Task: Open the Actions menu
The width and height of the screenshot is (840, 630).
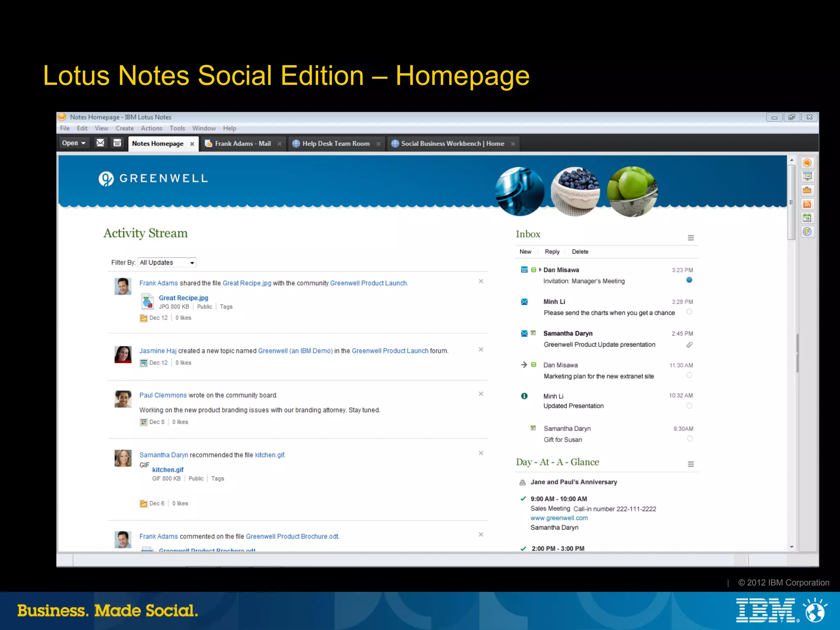Action: pyautogui.click(x=152, y=128)
